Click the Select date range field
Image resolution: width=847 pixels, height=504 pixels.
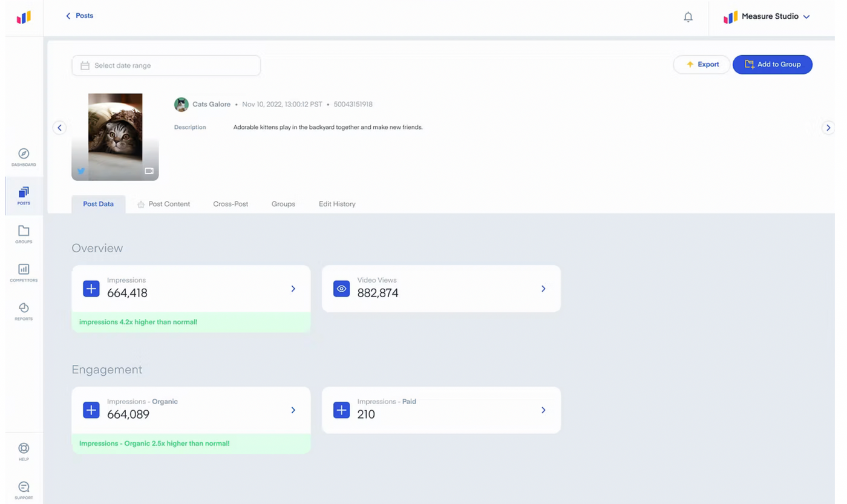(166, 65)
